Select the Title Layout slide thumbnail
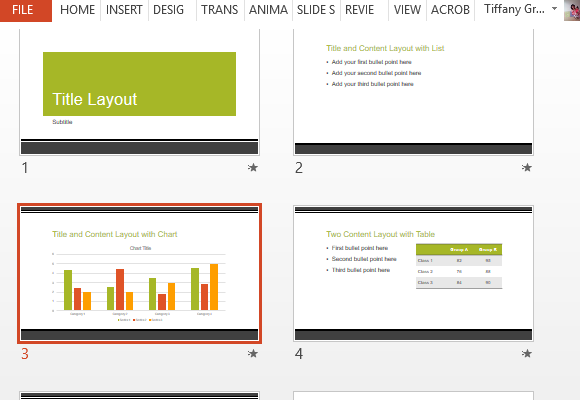Screen dimensions: 580x400 pyautogui.click(x=139, y=92)
